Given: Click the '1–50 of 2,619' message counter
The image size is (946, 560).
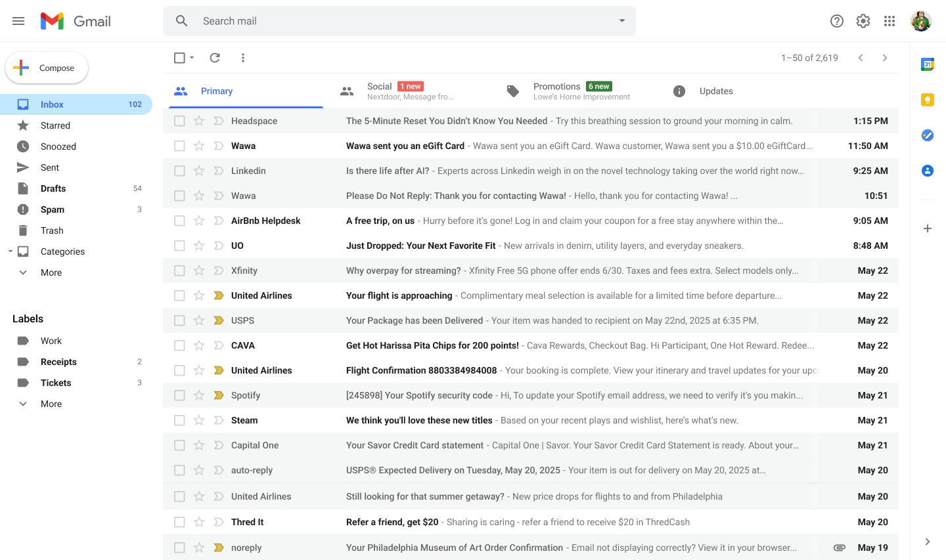Looking at the screenshot, I should tap(809, 58).
